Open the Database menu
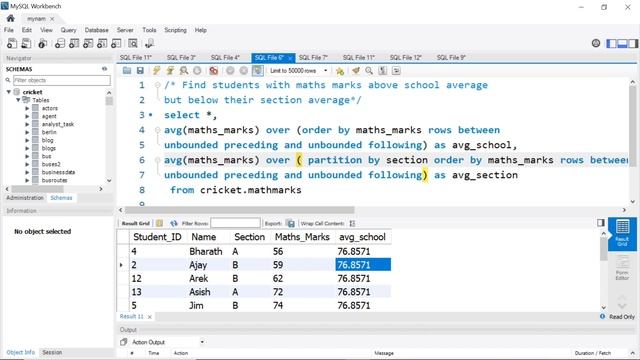The image size is (640, 360). tap(96, 30)
